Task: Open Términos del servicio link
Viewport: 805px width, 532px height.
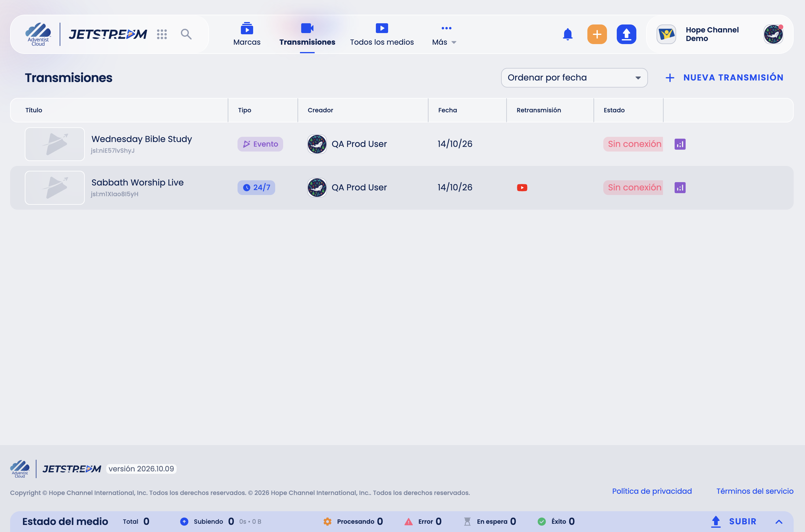Action: pyautogui.click(x=754, y=491)
